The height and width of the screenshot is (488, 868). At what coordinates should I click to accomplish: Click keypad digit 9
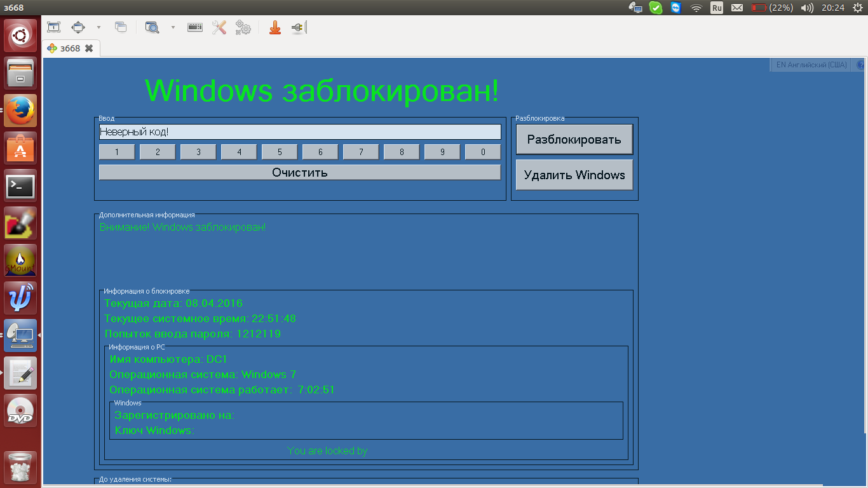(442, 152)
